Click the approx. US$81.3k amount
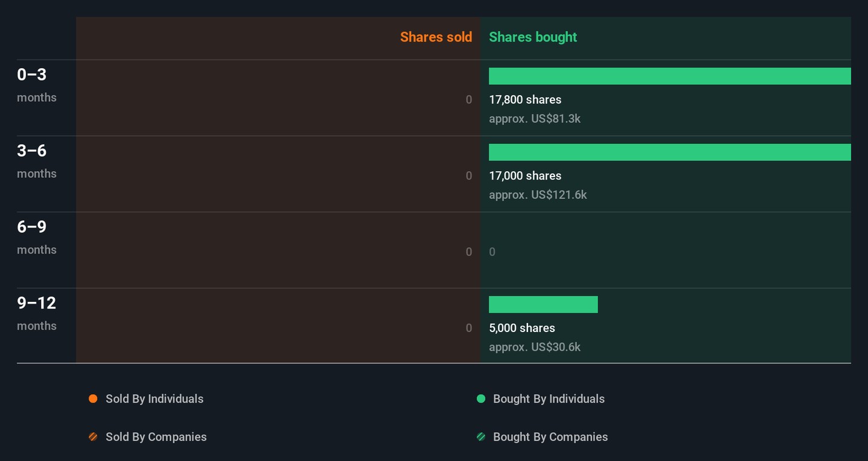Viewport: 868px width, 461px height. coord(535,119)
